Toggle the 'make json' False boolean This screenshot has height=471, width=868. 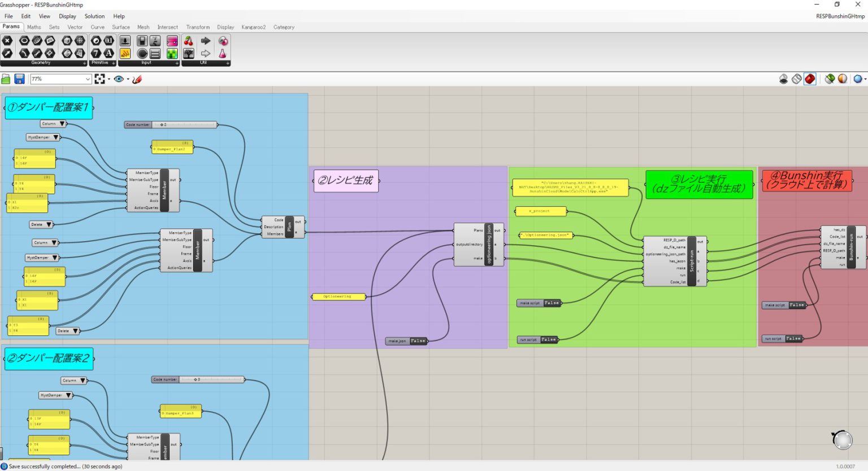click(x=418, y=341)
